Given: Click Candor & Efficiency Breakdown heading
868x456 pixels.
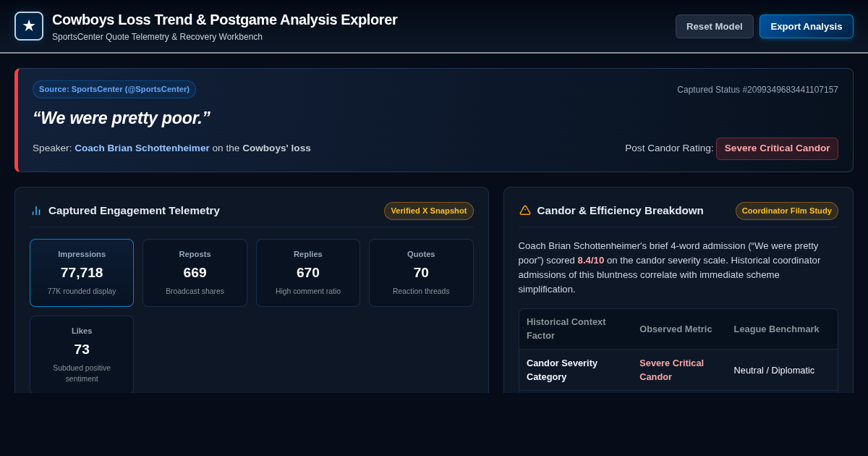Looking at the screenshot, I should [620, 211].
